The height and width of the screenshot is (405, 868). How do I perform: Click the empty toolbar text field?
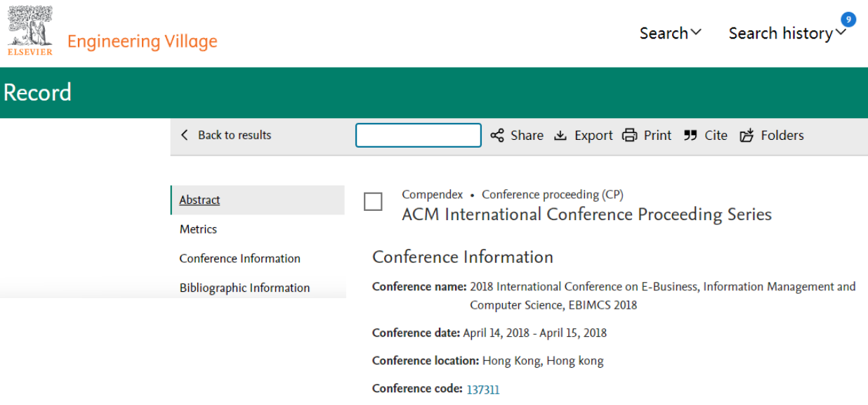[419, 135]
